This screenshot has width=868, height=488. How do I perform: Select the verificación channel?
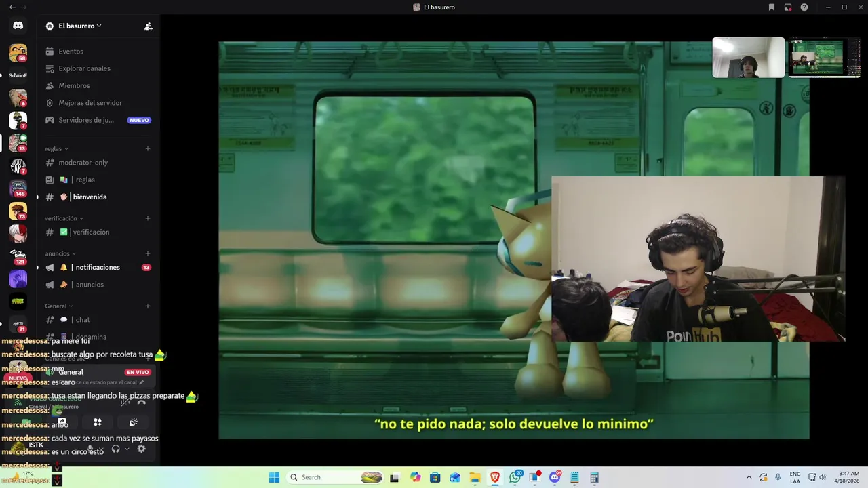click(x=98, y=232)
